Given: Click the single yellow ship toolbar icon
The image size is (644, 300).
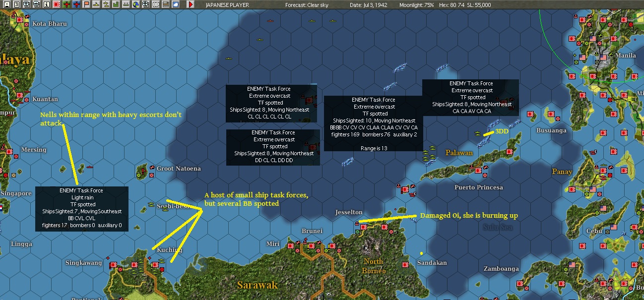Looking at the screenshot, I should pyautogui.click(x=96, y=4).
